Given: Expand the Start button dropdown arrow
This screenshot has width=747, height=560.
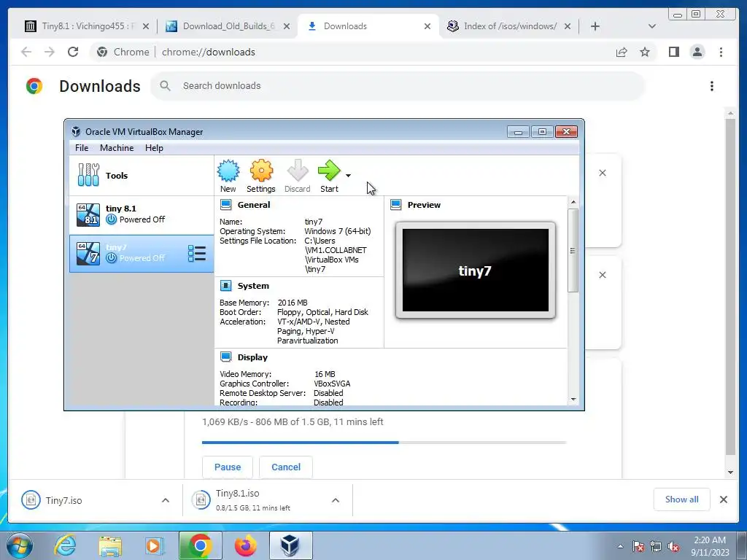Looking at the screenshot, I should pos(348,176).
